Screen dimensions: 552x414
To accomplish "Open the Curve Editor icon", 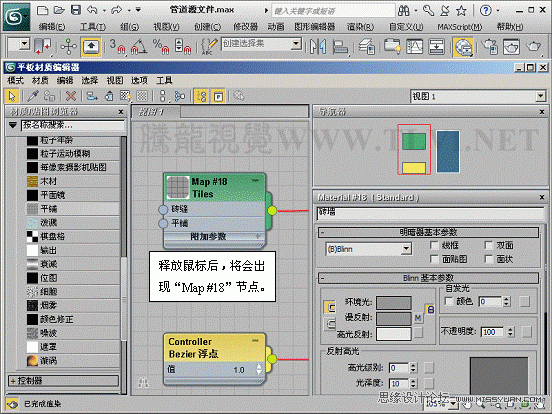I will 414,46.
